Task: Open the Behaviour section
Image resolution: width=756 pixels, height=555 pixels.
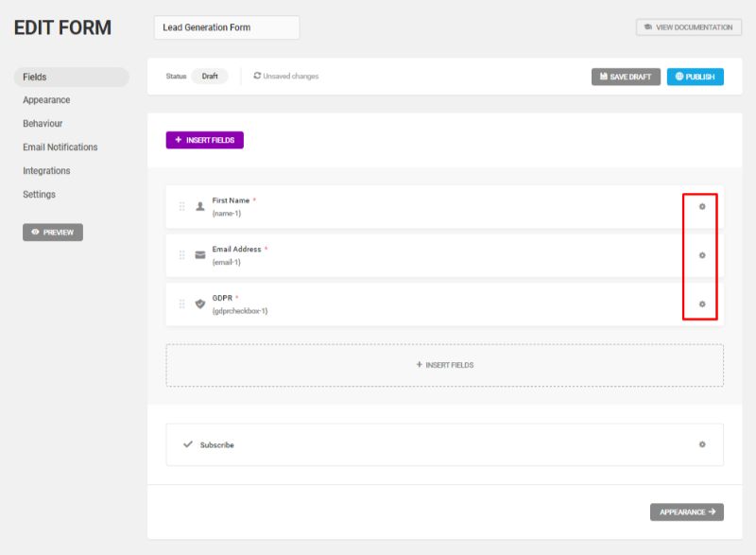Action: (x=43, y=124)
